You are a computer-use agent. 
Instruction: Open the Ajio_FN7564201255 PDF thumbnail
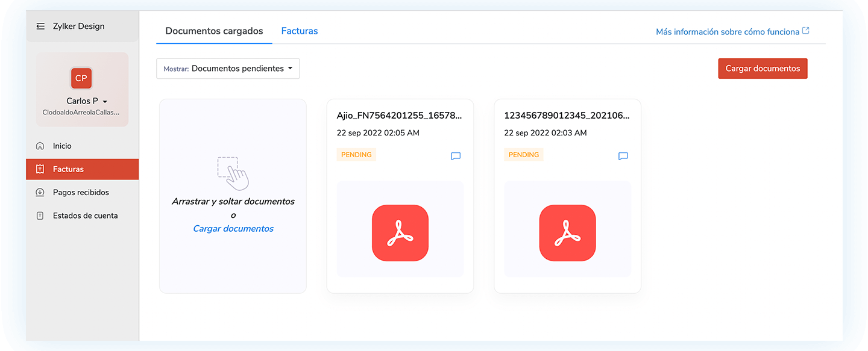click(x=400, y=233)
